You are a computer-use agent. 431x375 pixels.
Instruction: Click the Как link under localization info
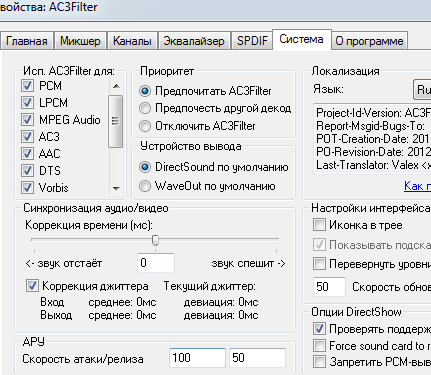click(x=417, y=186)
